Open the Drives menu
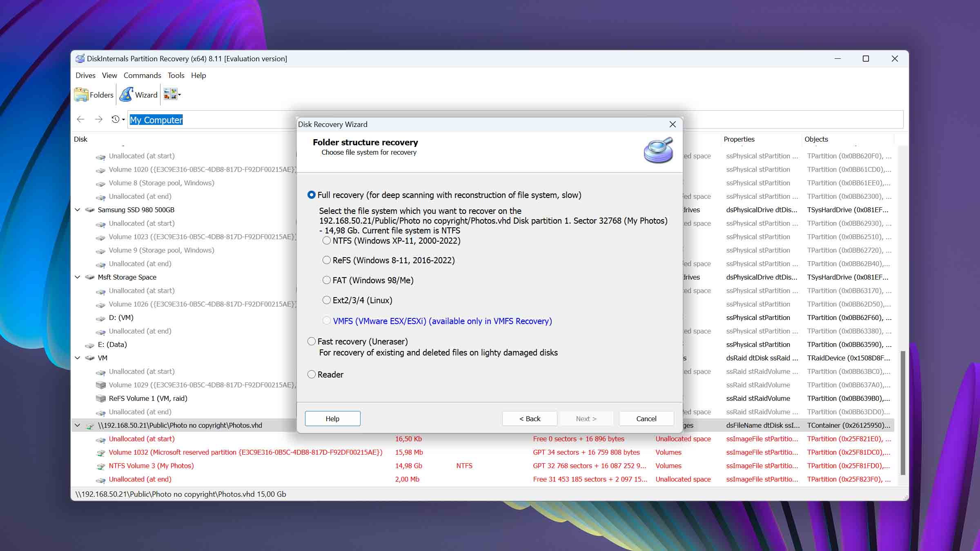The height and width of the screenshot is (551, 980). 85,76
